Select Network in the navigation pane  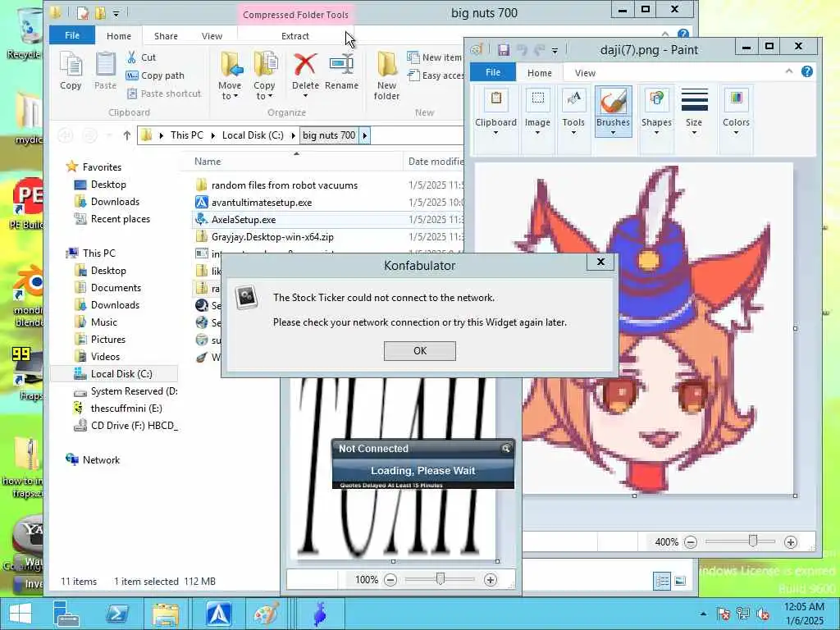101,459
